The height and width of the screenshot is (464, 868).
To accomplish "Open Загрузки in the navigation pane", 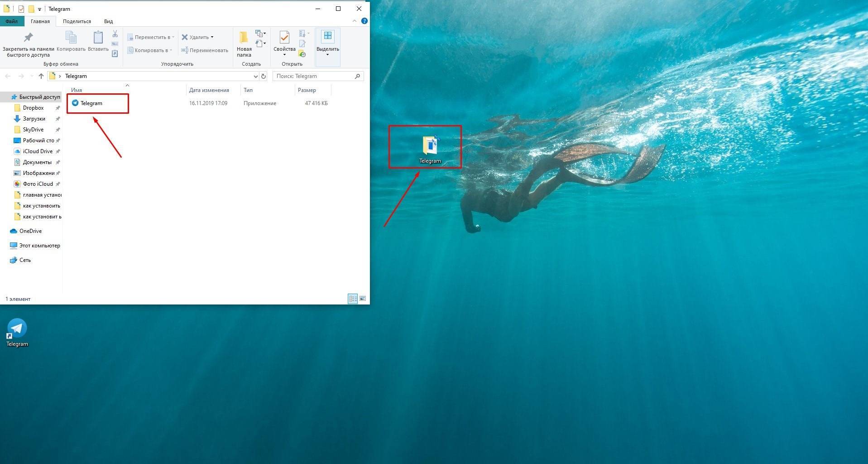I will [x=34, y=119].
